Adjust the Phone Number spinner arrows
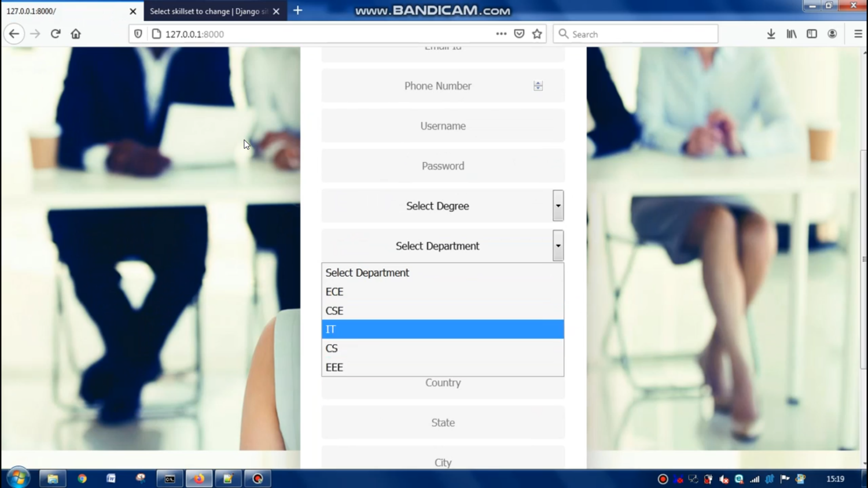 538,86
